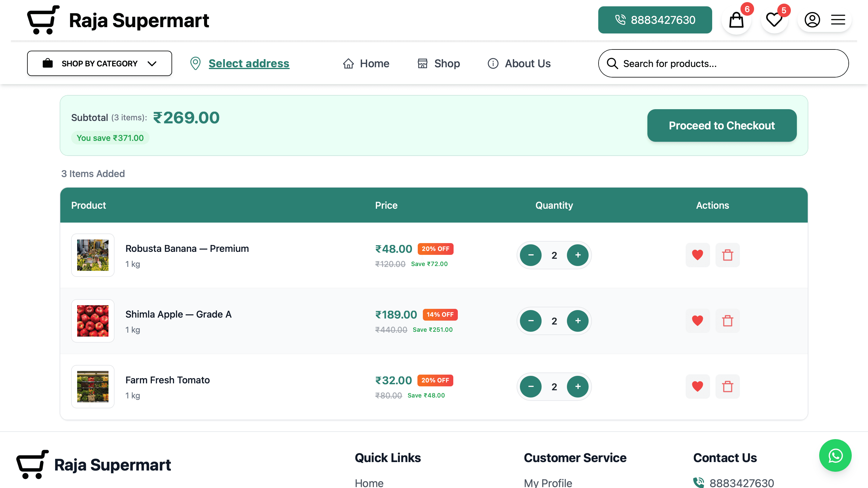
Task: Increase Farm Fresh Tomato quantity
Action: (578, 386)
